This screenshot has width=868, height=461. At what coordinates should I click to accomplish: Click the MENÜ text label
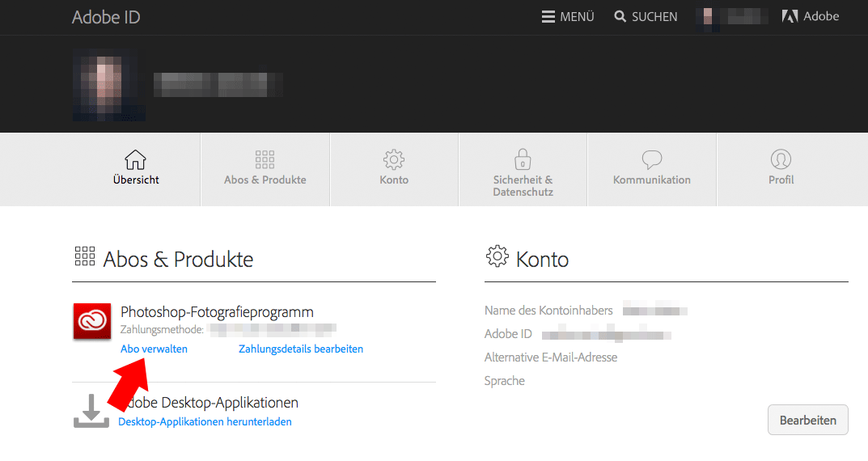pos(577,17)
